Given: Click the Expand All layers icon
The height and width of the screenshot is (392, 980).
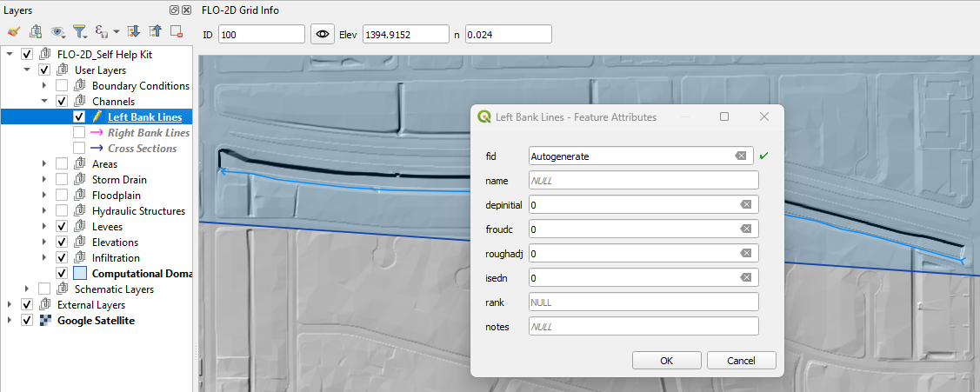Looking at the screenshot, I should tap(134, 32).
